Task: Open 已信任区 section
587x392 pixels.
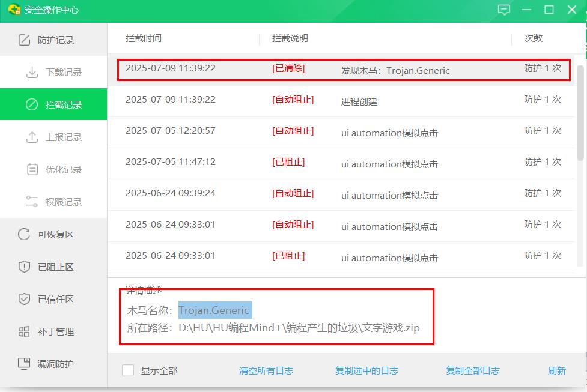Action: click(53, 299)
